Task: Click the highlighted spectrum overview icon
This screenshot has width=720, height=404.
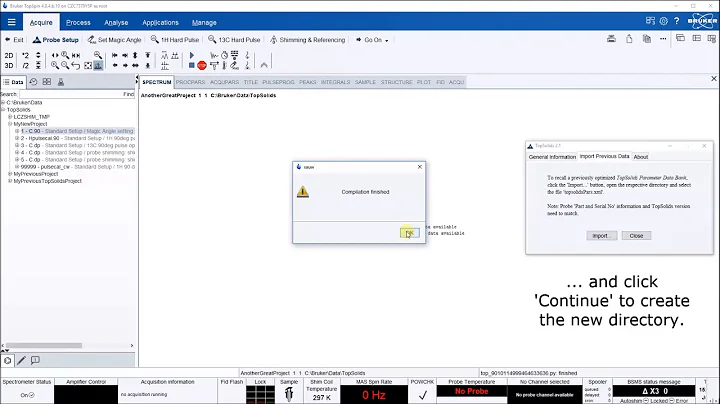Action: [98, 66]
